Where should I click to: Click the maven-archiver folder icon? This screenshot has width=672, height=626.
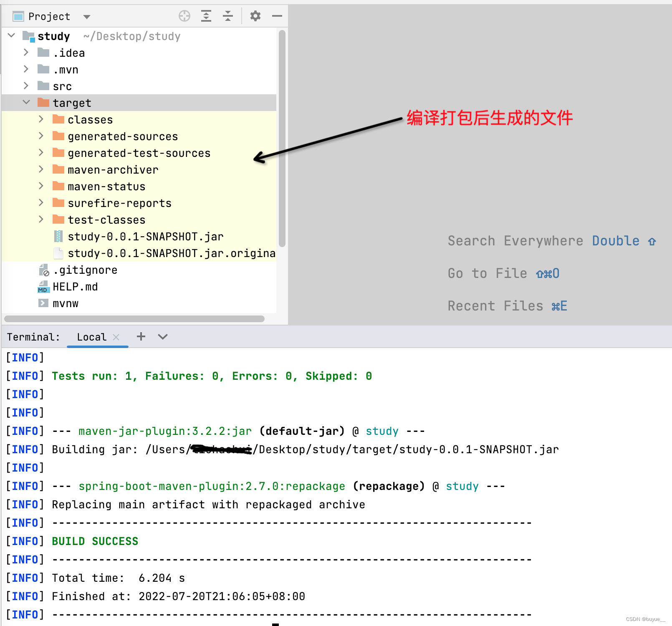(58, 169)
